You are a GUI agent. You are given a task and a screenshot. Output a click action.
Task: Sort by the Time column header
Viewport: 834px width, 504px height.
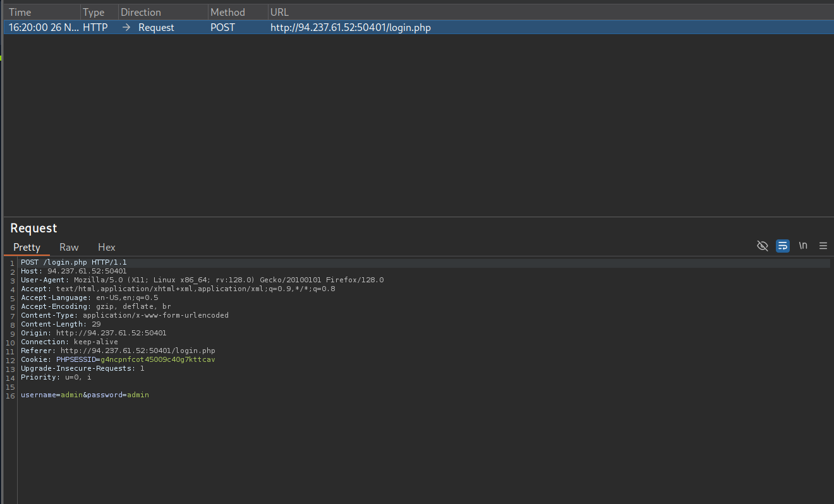tap(20, 13)
